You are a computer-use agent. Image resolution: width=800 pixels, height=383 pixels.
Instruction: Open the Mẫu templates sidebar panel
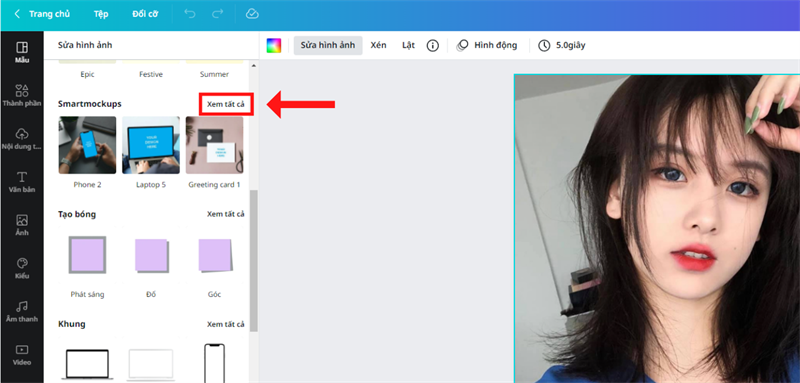click(22, 53)
